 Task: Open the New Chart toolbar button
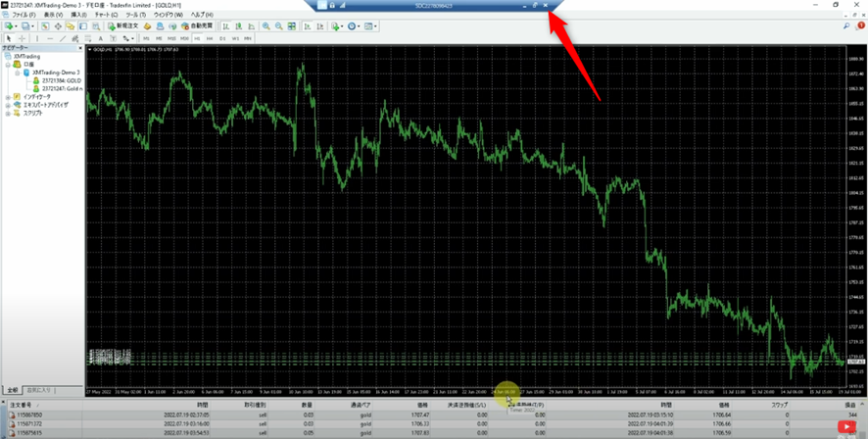(x=11, y=26)
